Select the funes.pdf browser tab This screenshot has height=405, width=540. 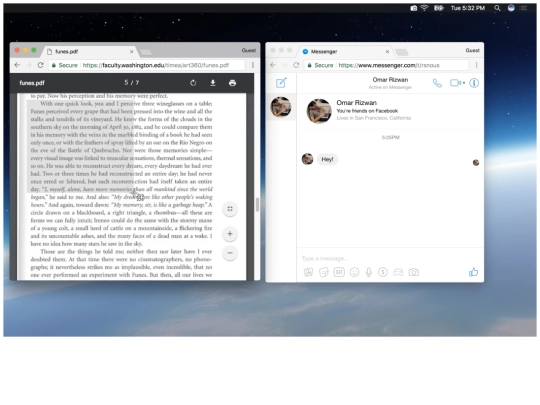click(x=91, y=51)
